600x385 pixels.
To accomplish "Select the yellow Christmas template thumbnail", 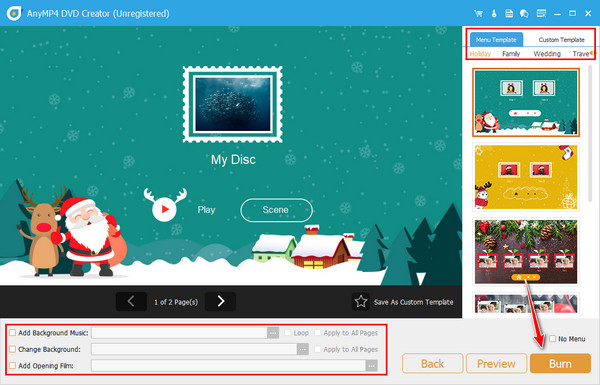I will [526, 177].
